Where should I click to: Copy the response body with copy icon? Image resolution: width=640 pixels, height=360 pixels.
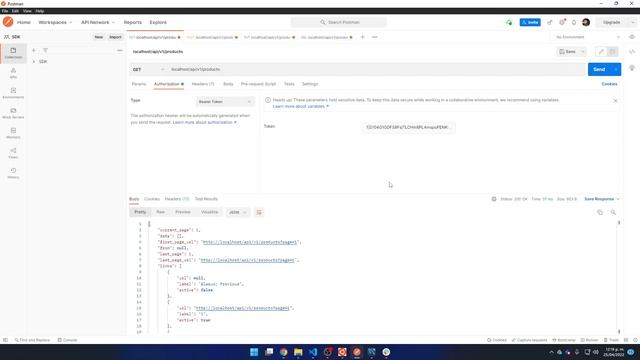point(600,212)
